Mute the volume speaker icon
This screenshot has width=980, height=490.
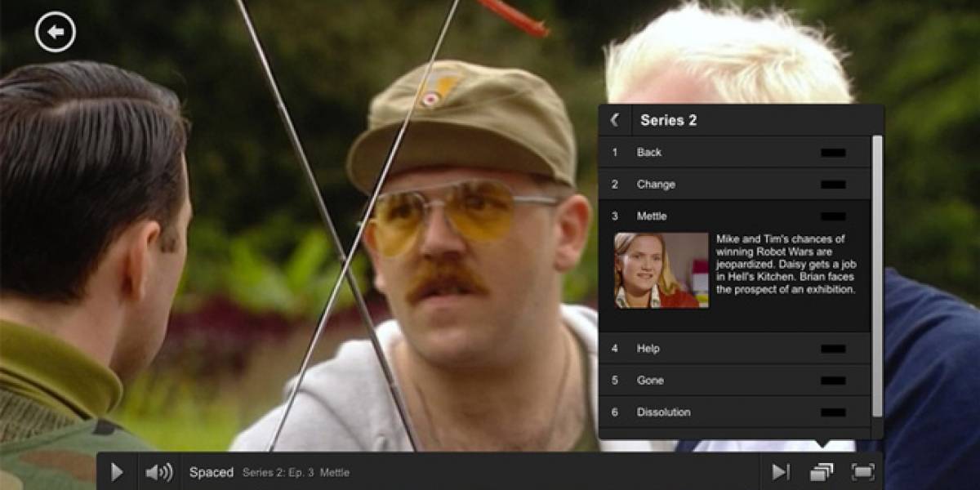159,472
